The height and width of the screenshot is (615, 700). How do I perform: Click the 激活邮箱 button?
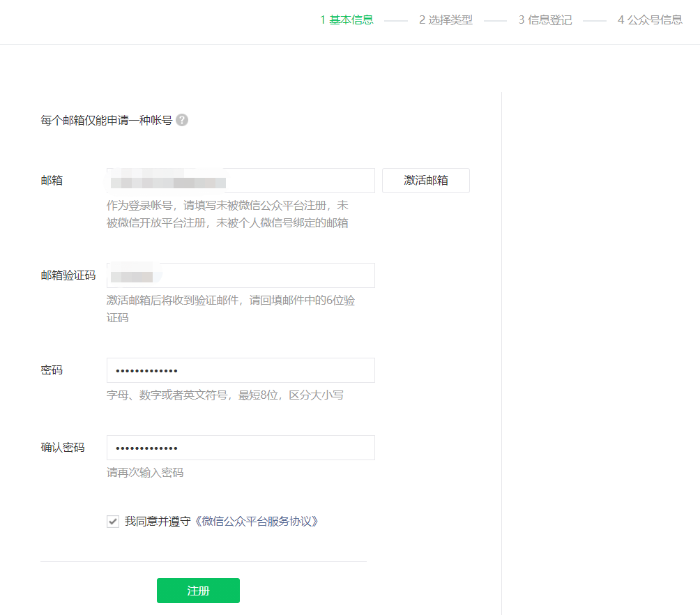click(426, 181)
